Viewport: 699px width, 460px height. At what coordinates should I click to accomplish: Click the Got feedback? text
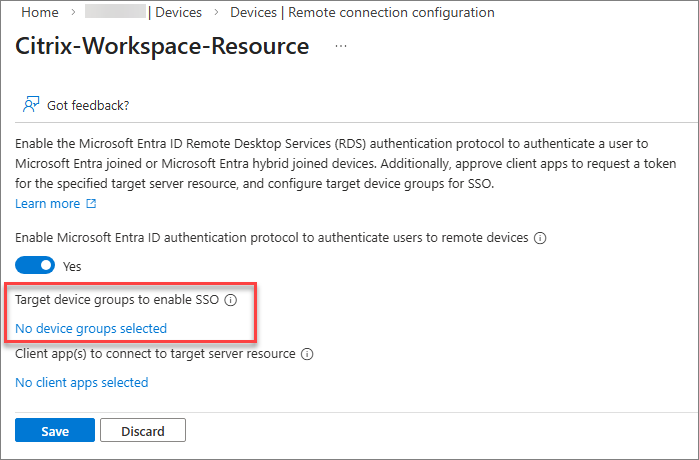pos(88,105)
